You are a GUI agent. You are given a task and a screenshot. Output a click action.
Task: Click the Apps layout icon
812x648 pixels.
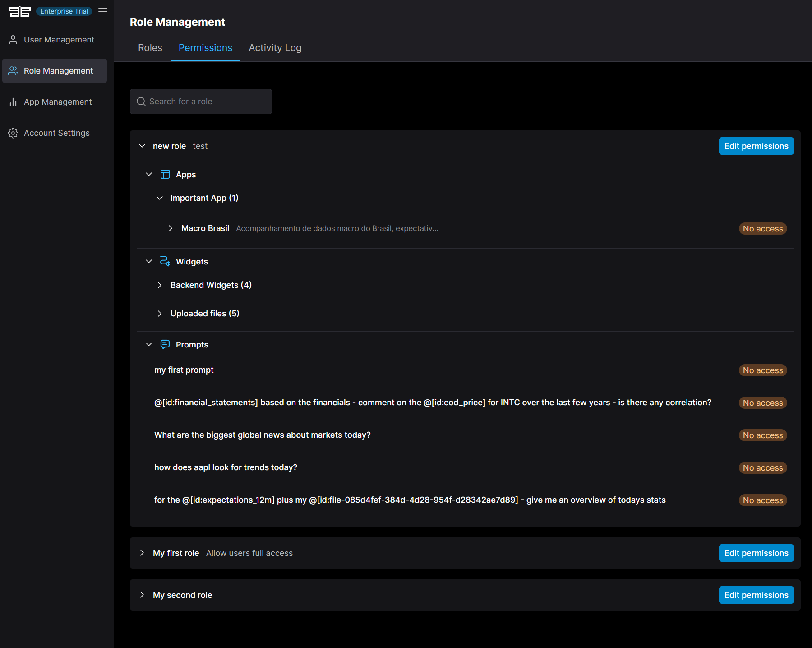165,174
